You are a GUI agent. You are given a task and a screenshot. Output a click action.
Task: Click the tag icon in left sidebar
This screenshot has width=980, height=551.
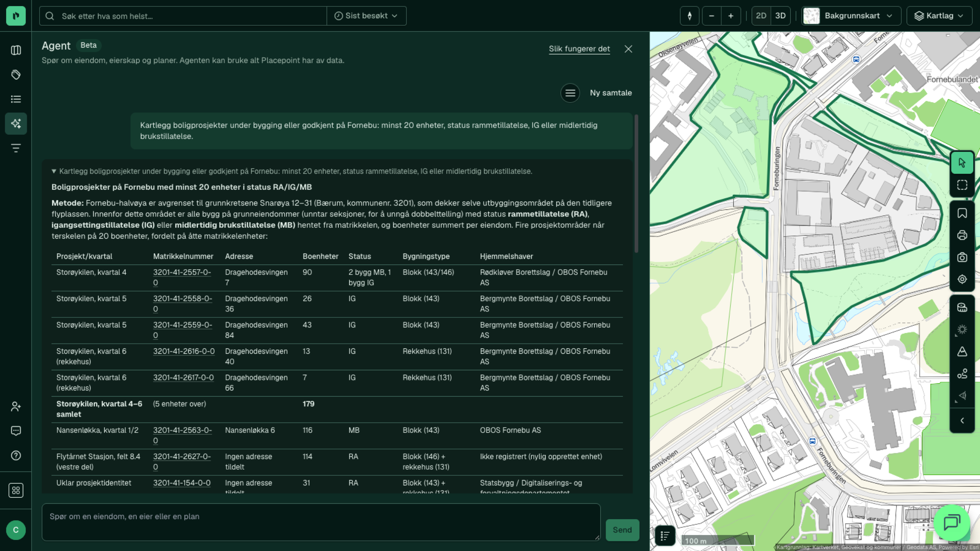(x=16, y=75)
